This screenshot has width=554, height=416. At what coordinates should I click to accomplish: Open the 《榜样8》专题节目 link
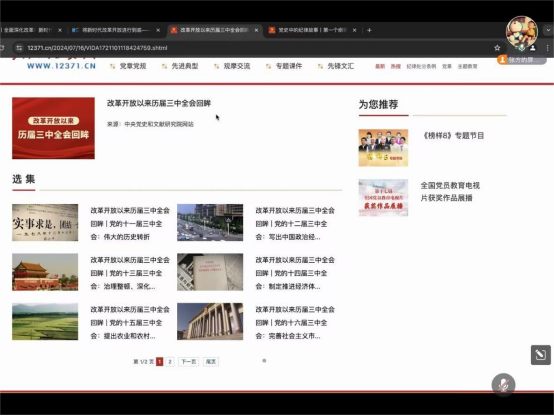tap(453, 136)
